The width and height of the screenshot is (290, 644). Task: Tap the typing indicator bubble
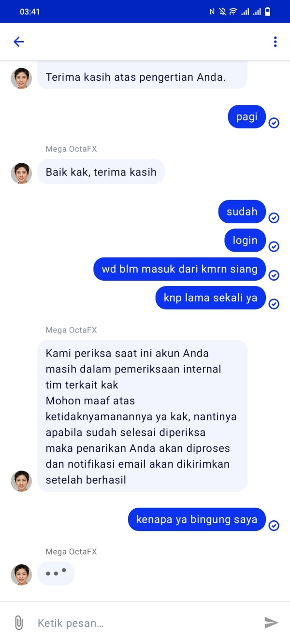[56, 573]
